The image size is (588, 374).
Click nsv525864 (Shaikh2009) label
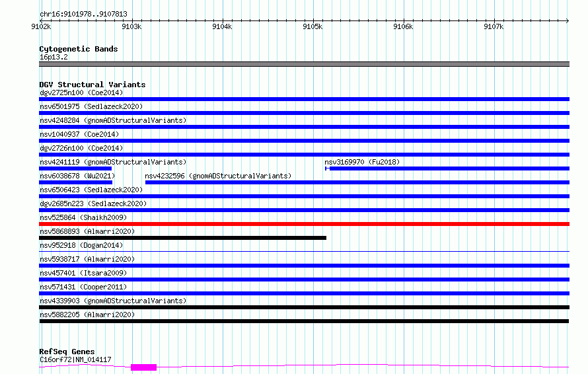83,217
